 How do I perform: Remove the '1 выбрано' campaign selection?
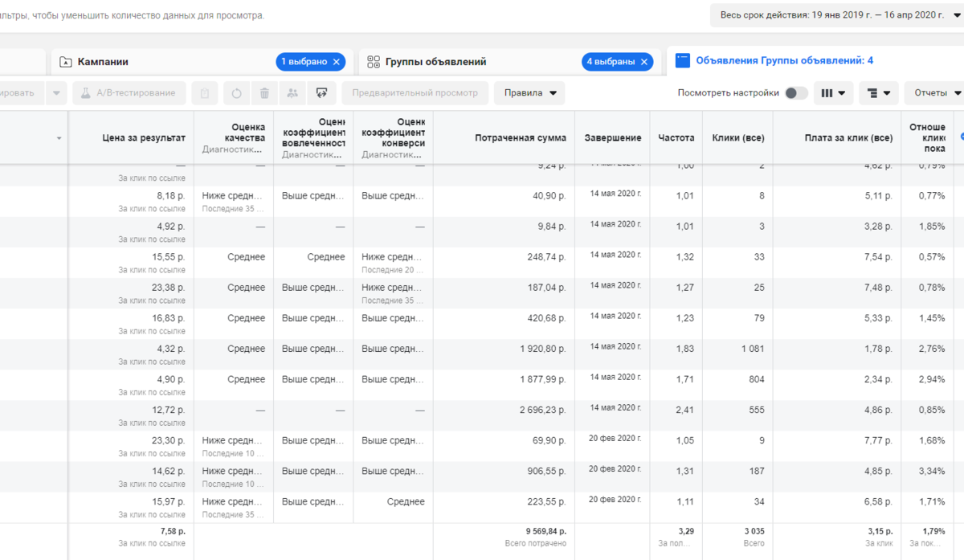pos(337,62)
